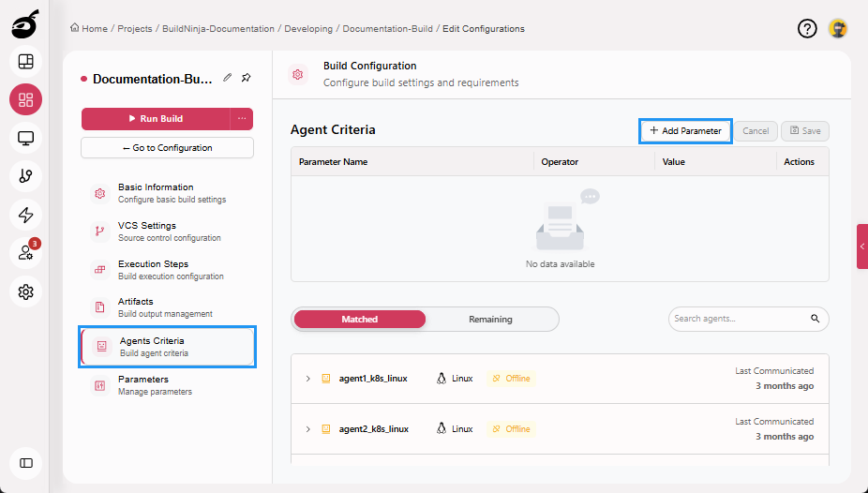Image resolution: width=868 pixels, height=493 pixels.
Task: Click the Artifacts file icon
Action: (99, 307)
